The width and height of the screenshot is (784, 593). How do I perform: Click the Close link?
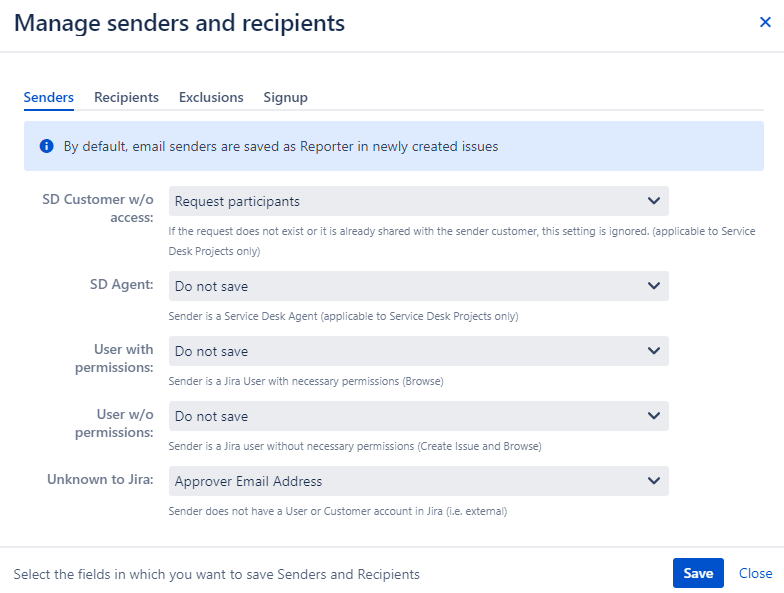pyautogui.click(x=756, y=573)
